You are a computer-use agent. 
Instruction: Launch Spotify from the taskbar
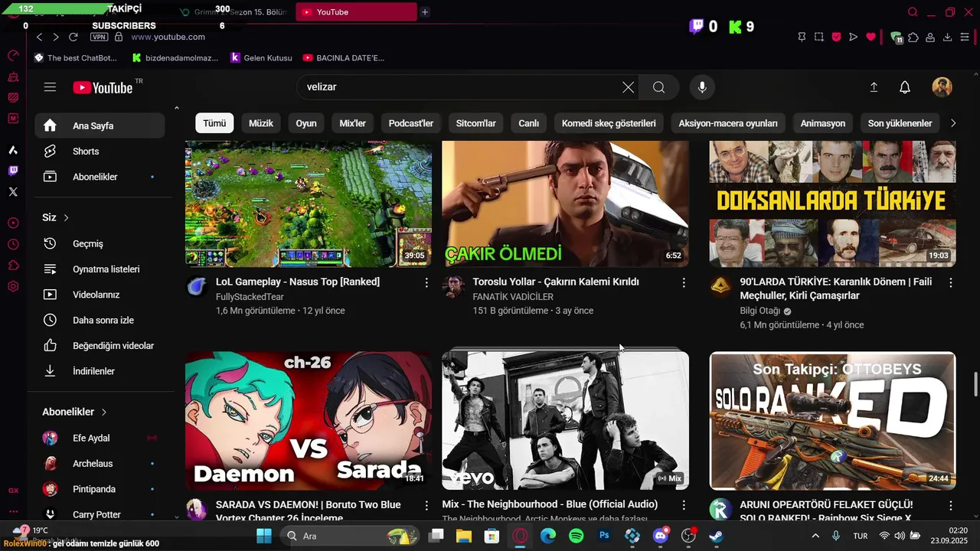click(576, 536)
